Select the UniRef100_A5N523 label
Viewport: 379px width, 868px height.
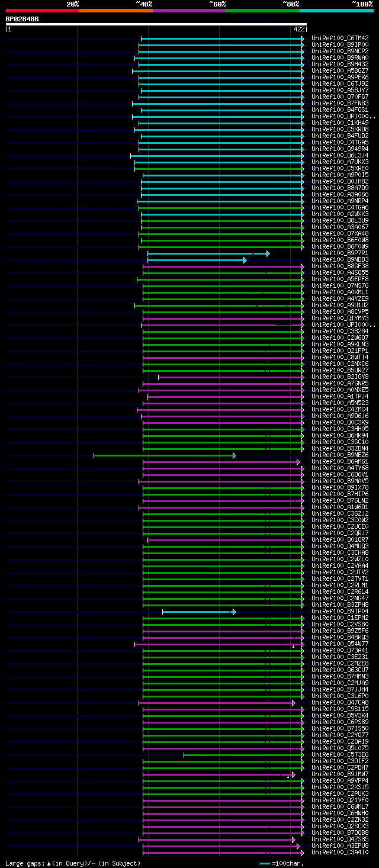(x=340, y=403)
